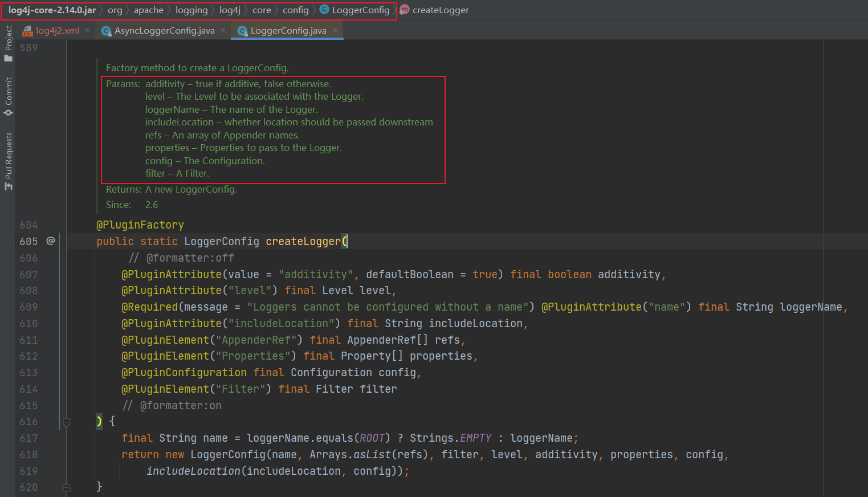Screen dimensions: 868x497
Task: Click the log4j2.xml file icon
Action: [27, 31]
